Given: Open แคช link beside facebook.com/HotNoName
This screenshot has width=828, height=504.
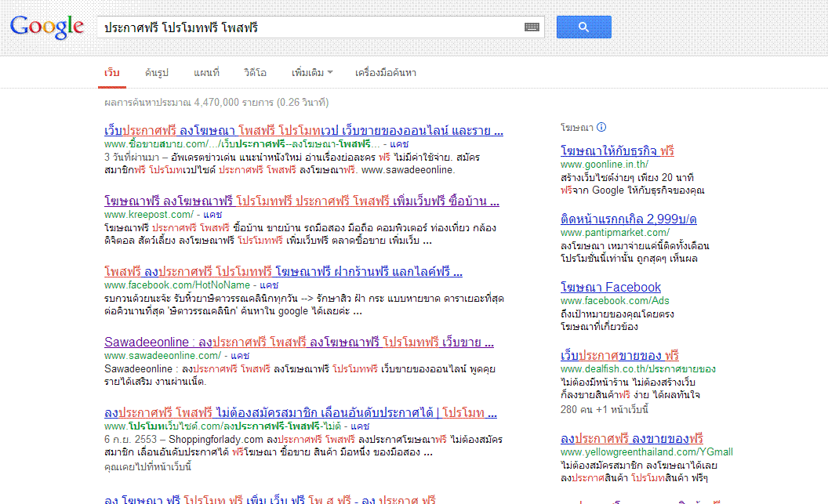Looking at the screenshot, I should 269,285.
